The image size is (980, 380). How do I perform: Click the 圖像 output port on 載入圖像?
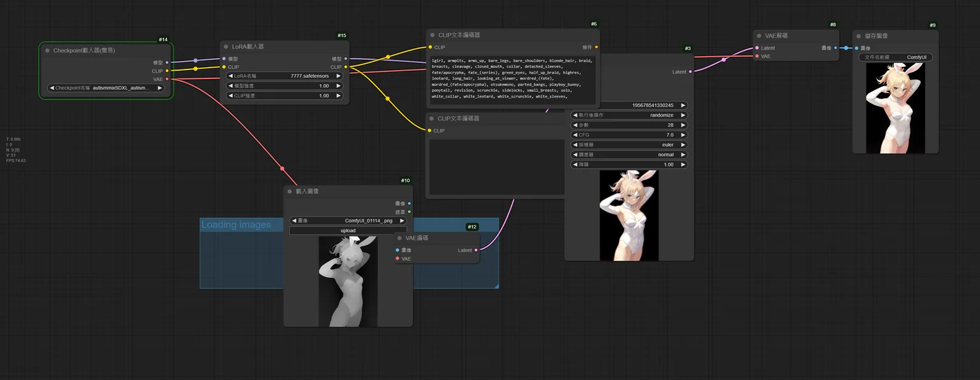click(x=409, y=203)
